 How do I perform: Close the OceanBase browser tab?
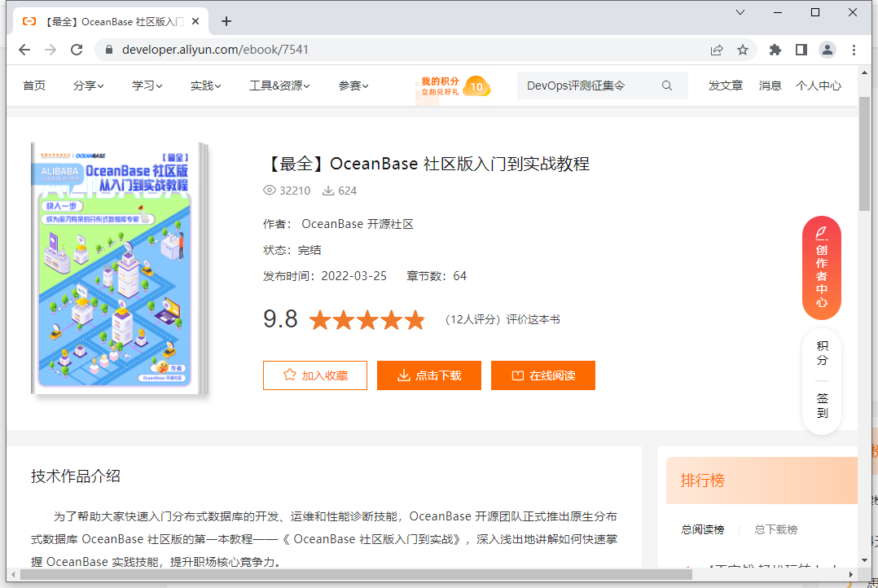coord(195,21)
